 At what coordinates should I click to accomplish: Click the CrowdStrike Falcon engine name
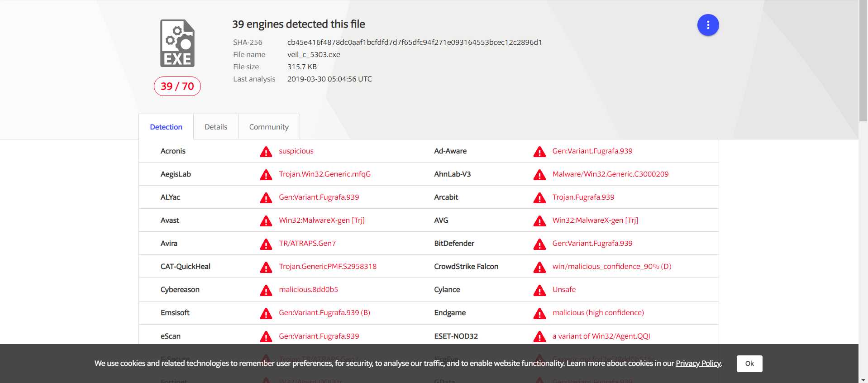[x=466, y=266]
